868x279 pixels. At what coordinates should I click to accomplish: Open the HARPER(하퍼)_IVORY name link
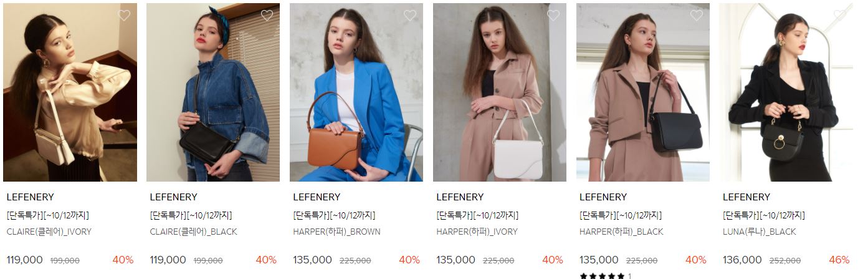click(477, 232)
